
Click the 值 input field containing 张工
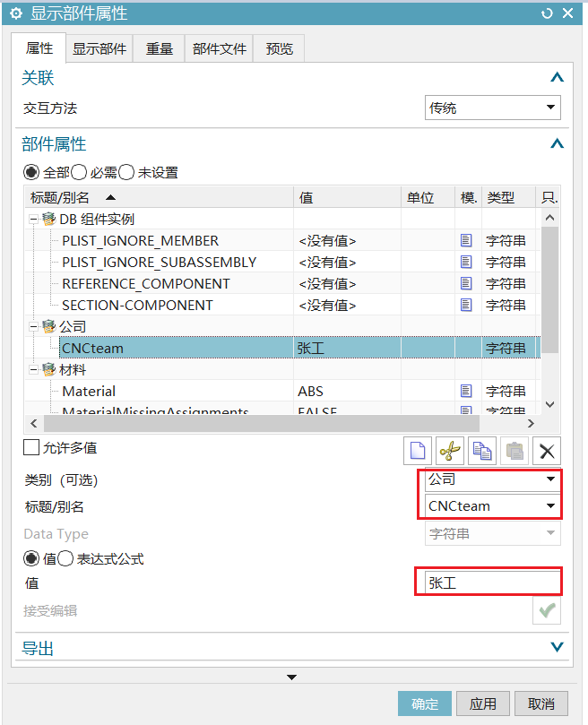pos(493,583)
